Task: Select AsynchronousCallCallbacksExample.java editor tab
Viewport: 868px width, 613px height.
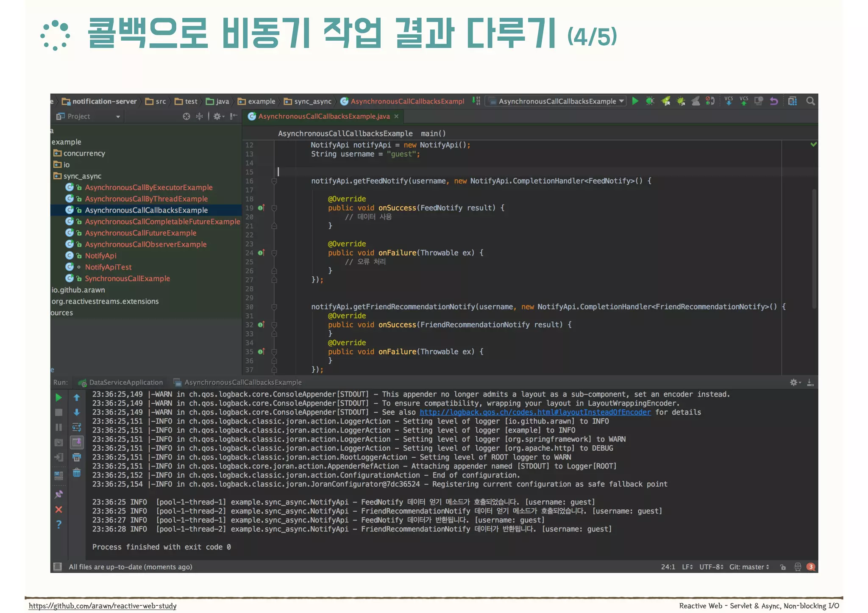Action: pyautogui.click(x=324, y=116)
